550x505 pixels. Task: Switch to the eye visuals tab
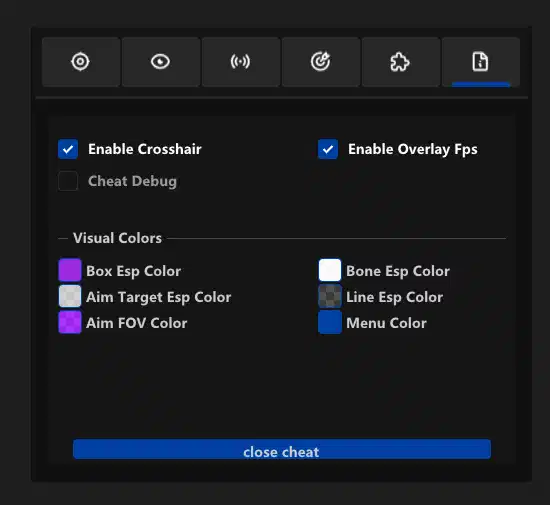coord(161,62)
